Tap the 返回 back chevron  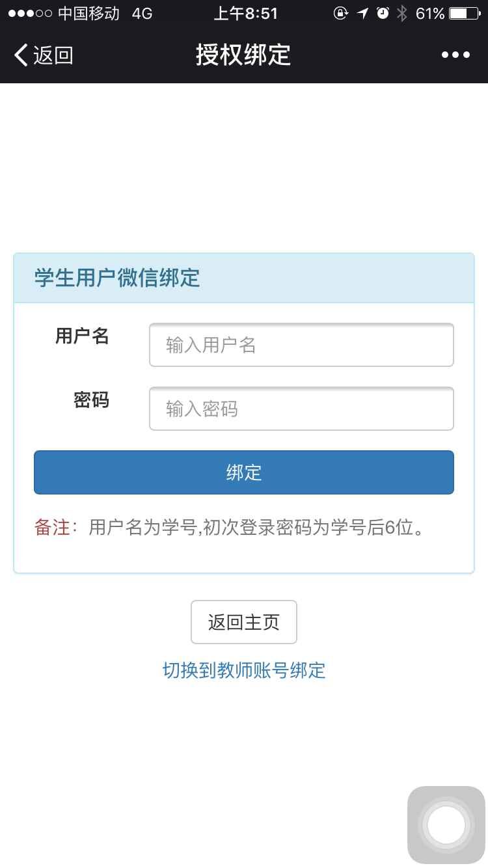pyautogui.click(x=22, y=55)
